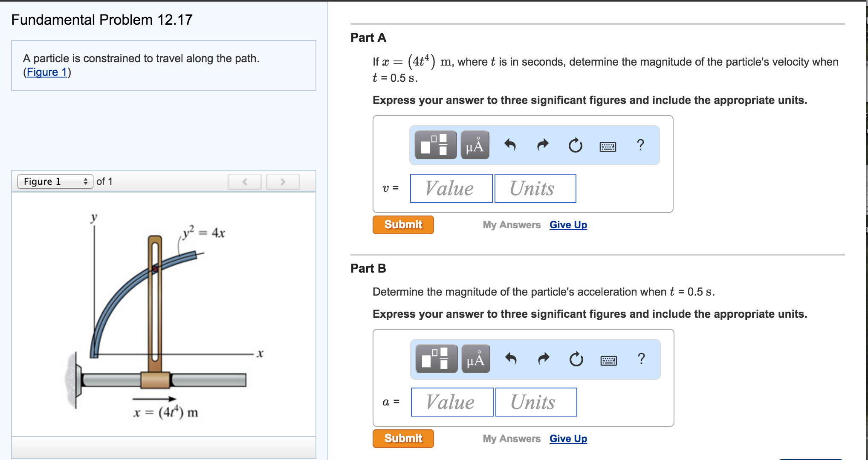Screen dimensions: 868x460
Task: Redo the entry in Part A editor
Action: pos(542,145)
